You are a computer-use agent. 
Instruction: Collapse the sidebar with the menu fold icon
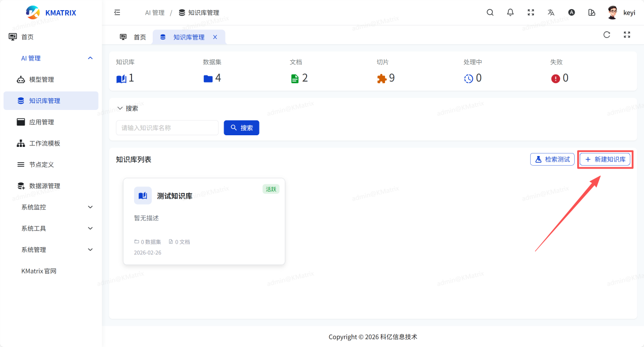point(117,13)
